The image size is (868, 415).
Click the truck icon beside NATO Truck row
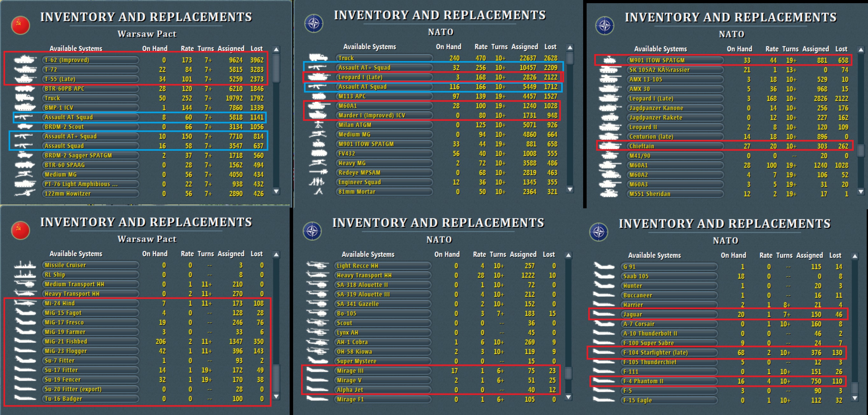(x=318, y=58)
